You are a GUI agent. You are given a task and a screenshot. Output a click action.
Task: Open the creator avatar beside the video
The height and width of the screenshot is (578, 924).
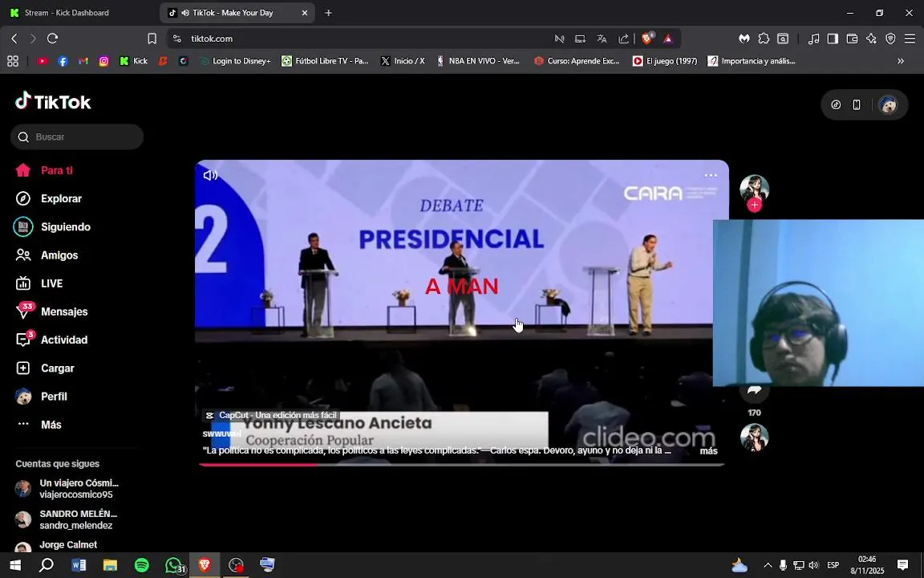click(x=754, y=189)
